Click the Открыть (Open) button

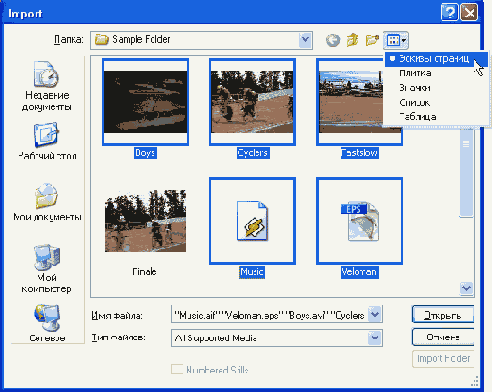(x=443, y=315)
